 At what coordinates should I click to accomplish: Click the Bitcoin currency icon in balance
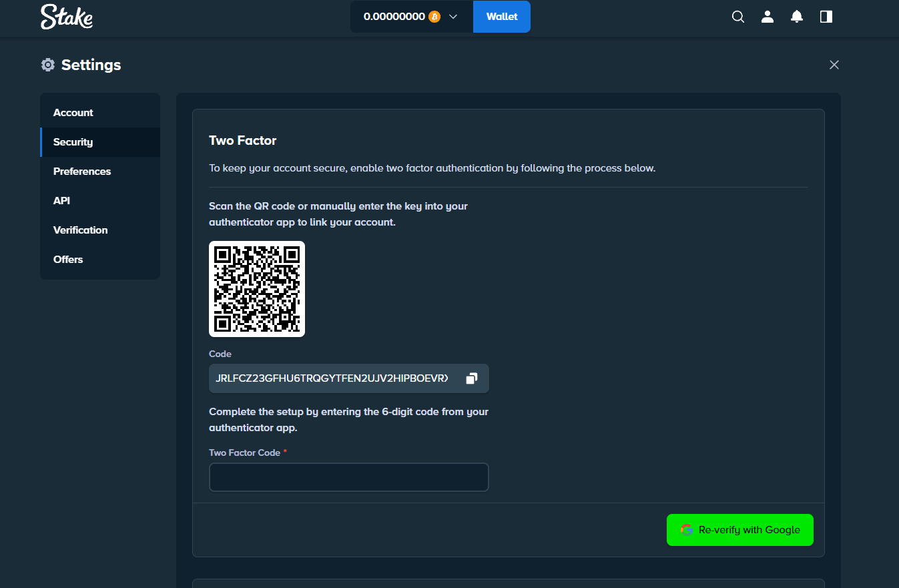click(434, 16)
